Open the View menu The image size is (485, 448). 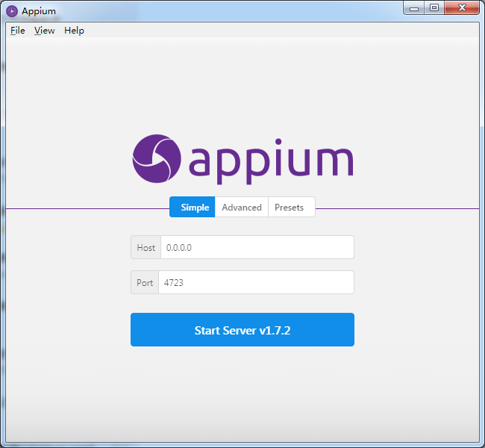point(44,31)
